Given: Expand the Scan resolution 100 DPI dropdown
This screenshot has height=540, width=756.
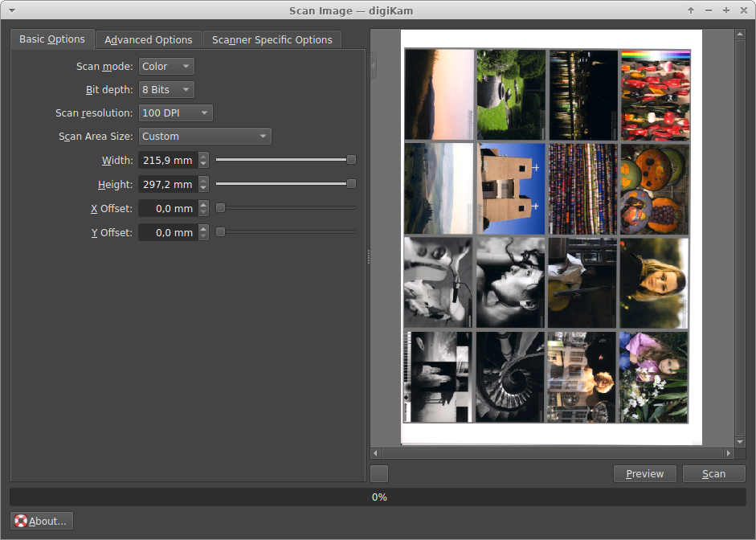Looking at the screenshot, I should pyautogui.click(x=175, y=112).
